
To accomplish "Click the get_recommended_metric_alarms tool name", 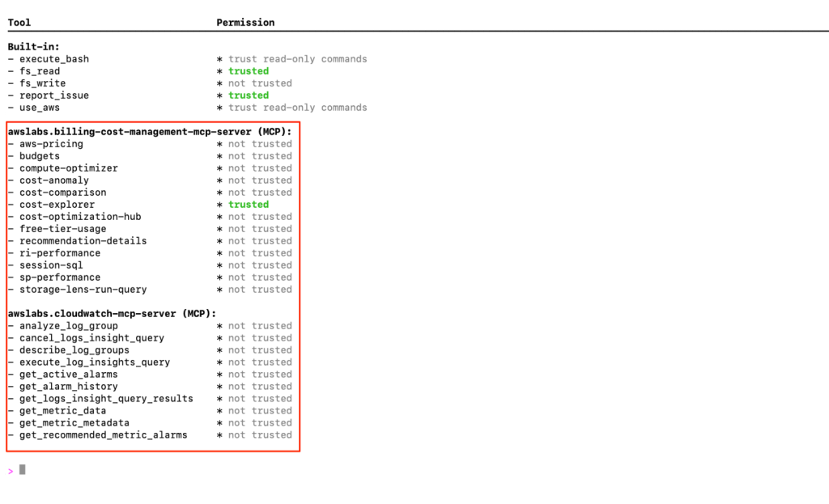I will tap(104, 435).
